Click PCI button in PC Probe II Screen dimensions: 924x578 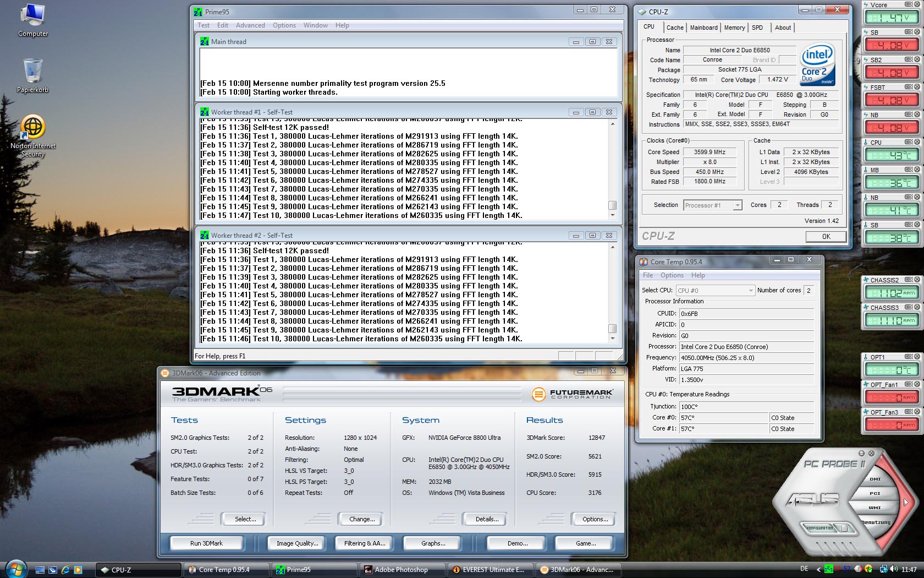(875, 493)
